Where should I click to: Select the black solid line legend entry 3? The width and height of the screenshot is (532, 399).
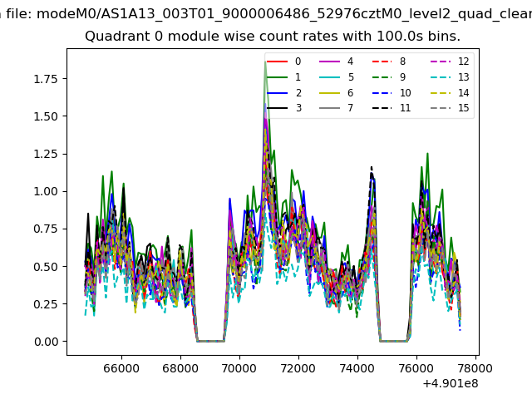[x=278, y=109]
